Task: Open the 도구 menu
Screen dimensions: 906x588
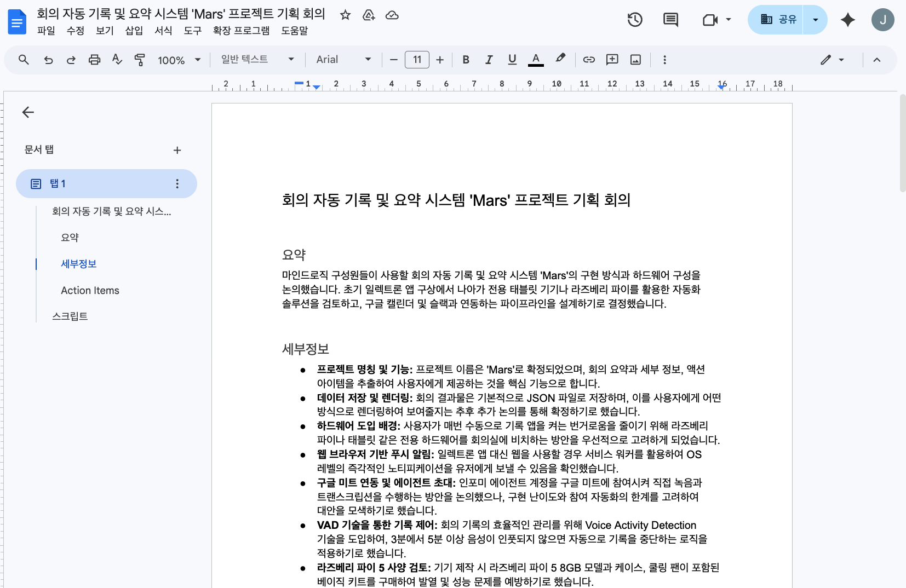Action: pos(193,31)
